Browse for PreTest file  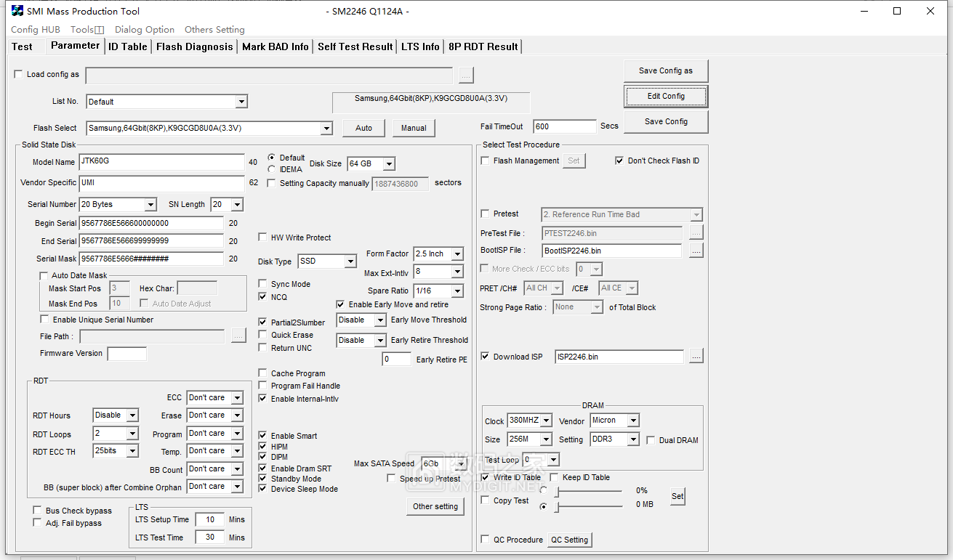(696, 233)
